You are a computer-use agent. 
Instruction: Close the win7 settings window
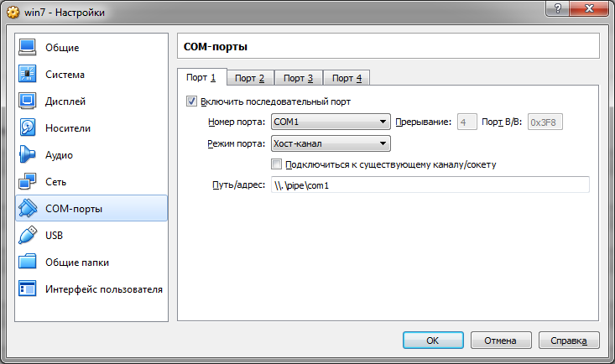[589, 8]
